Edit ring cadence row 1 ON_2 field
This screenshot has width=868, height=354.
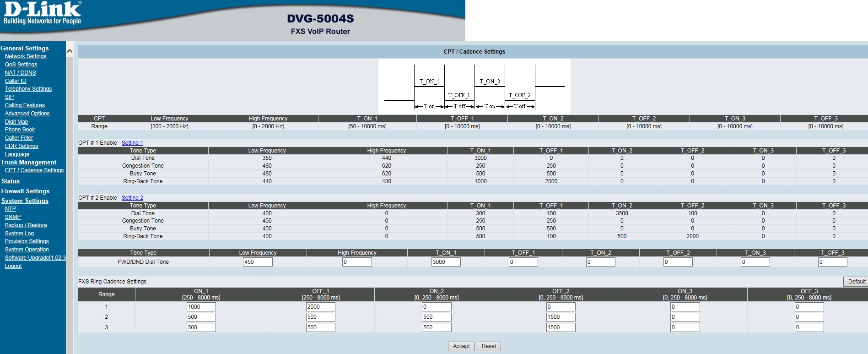[437, 307]
